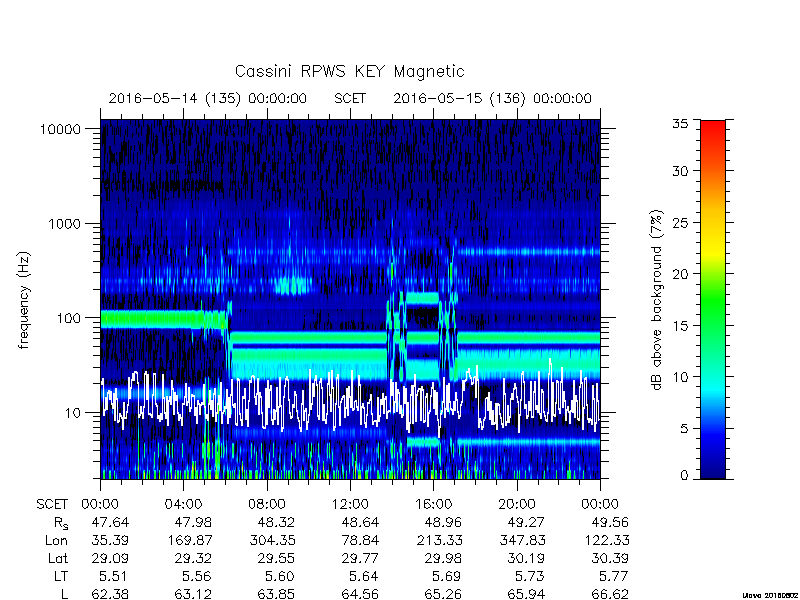Click the "SCET" row label below the plot

[x=52, y=505]
